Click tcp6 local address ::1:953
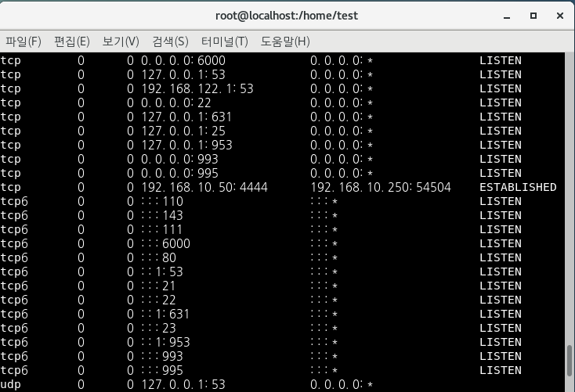Screen dimensions: 575x392 pyautogui.click(x=166, y=342)
